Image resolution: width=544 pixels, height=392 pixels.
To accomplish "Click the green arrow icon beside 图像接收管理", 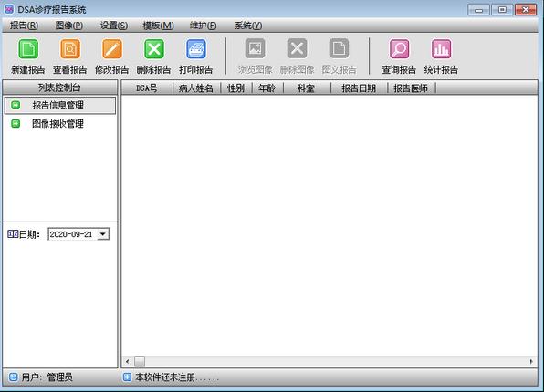I will pos(16,123).
